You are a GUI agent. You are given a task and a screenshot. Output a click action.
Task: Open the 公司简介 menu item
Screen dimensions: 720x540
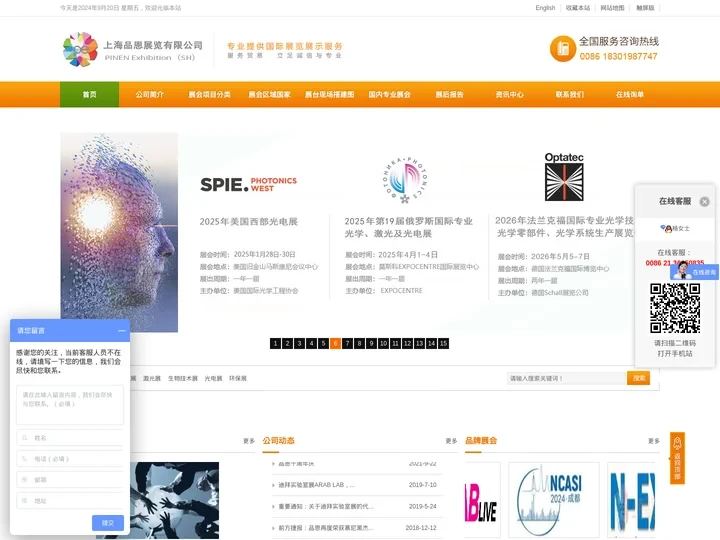click(149, 95)
